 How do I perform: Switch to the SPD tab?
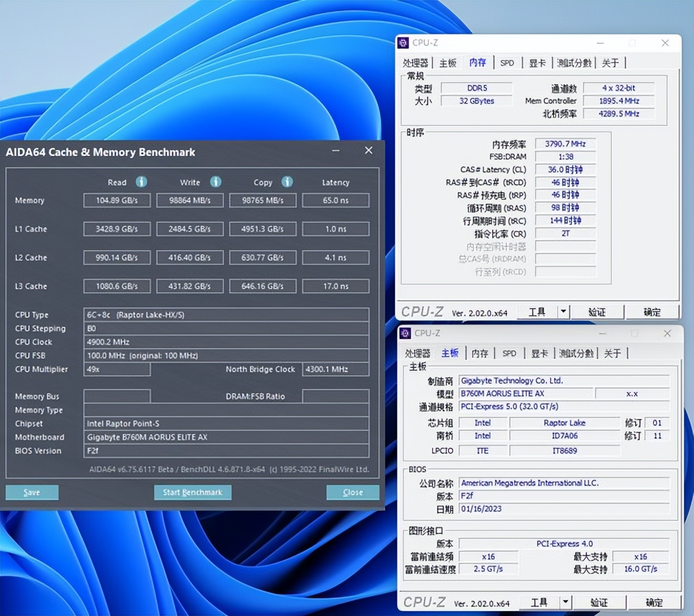pyautogui.click(x=507, y=63)
